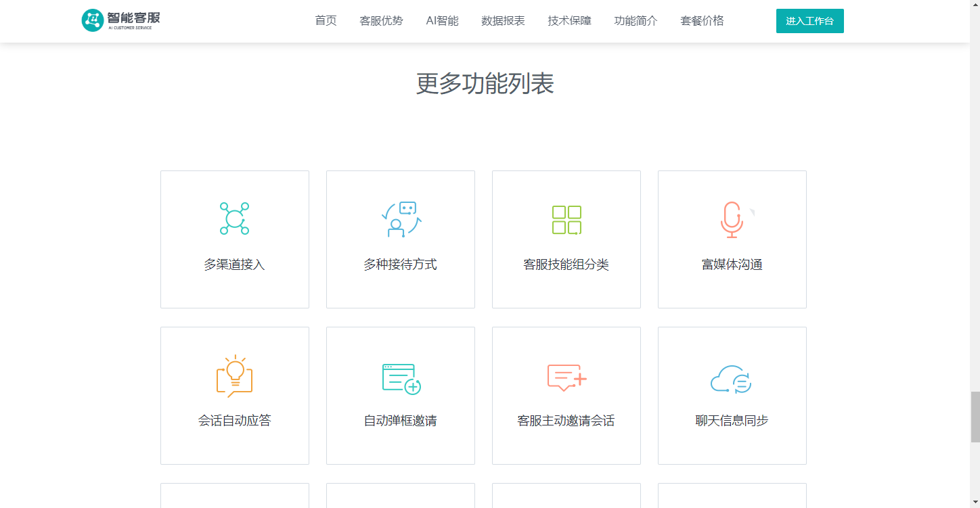This screenshot has height=508, width=980.
Task: Click the 多渠道接入 network nodes icon
Action: pyautogui.click(x=234, y=218)
